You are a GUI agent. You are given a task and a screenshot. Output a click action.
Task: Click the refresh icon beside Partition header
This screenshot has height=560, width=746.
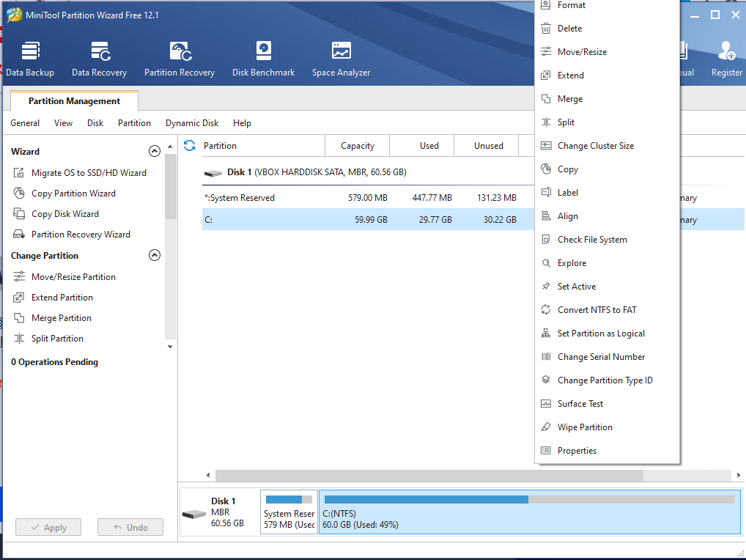(x=190, y=145)
